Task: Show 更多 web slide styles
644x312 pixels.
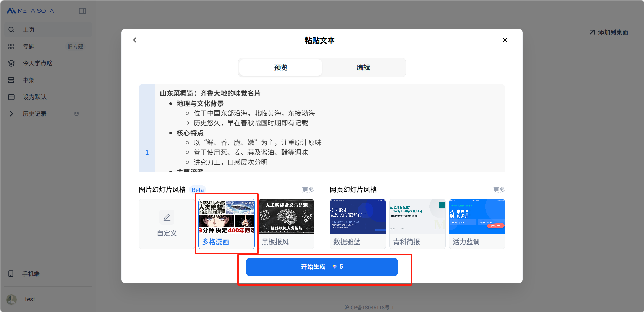Action: [x=499, y=190]
